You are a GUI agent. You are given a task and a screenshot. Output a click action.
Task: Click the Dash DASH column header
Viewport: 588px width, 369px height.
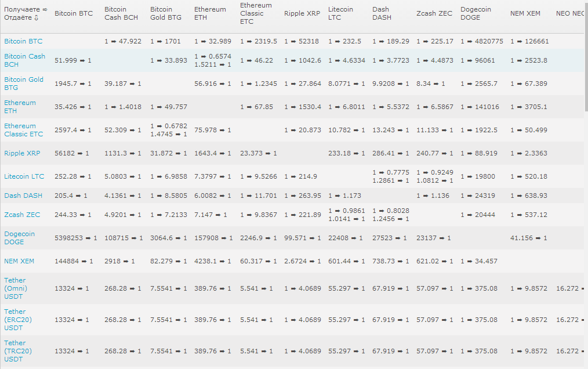(x=382, y=13)
